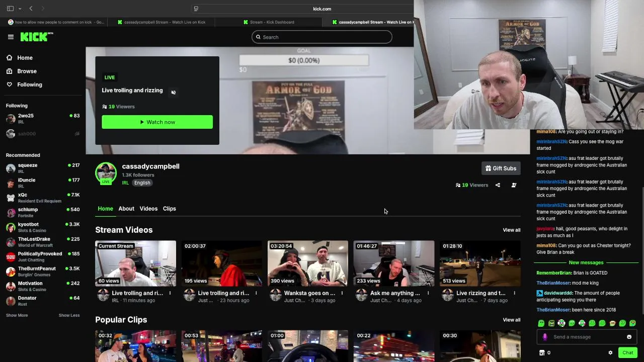Screen dimensions: 644x362
Task: Toggle the Safari sidebar button
Action: tap(10, 9)
